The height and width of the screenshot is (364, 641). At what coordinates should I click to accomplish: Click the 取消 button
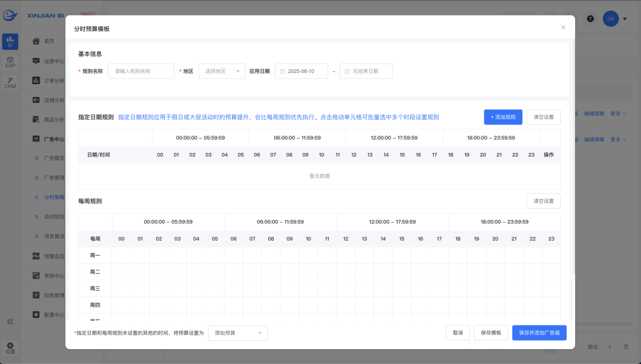458,333
